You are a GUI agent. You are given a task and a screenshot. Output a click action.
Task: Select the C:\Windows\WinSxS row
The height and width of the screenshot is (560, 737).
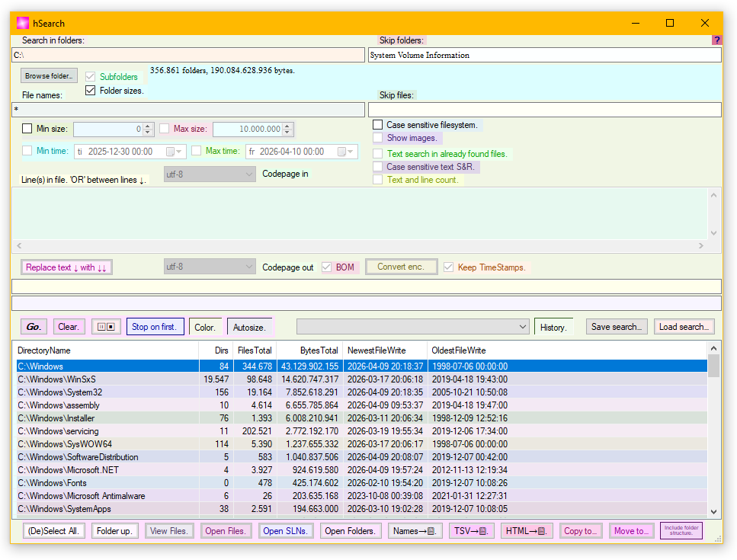tap(361, 379)
